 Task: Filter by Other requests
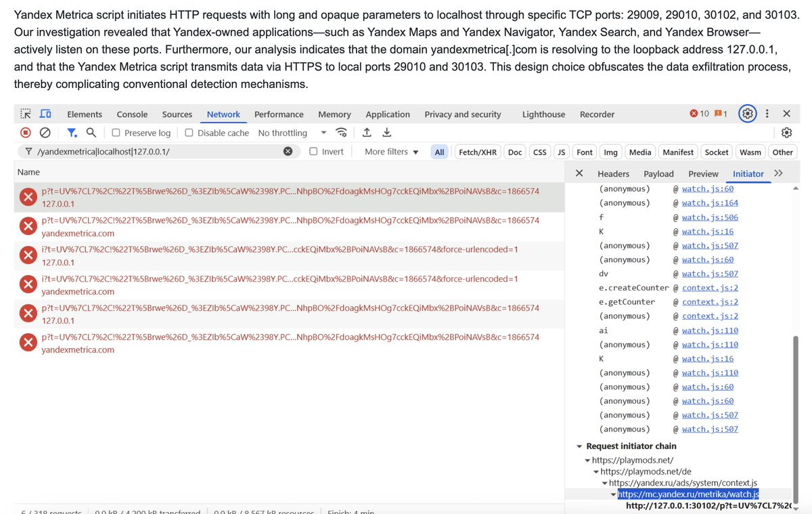pyautogui.click(x=783, y=152)
